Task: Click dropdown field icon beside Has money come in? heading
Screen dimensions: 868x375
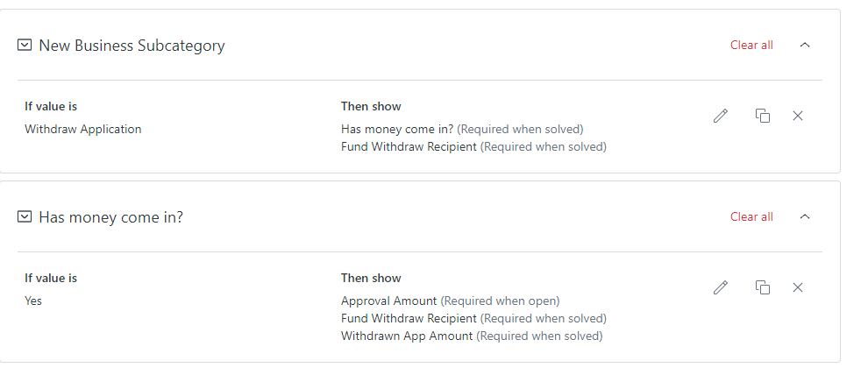Action: click(x=25, y=217)
